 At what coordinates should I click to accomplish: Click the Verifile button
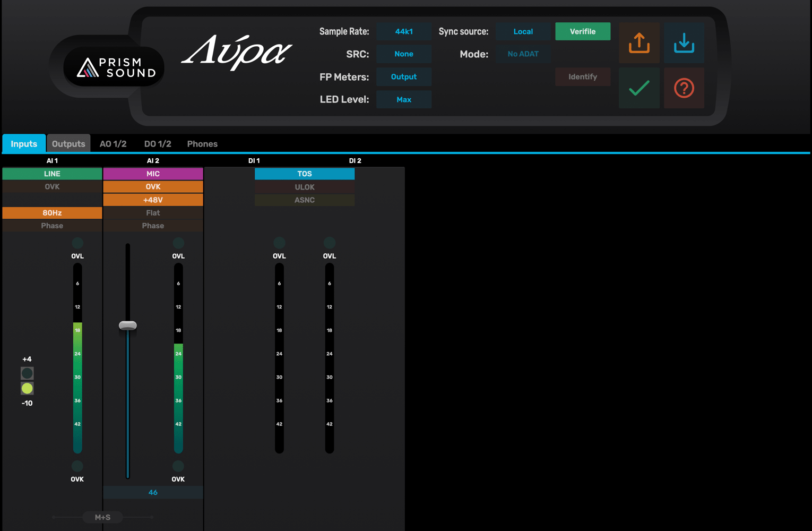click(583, 31)
